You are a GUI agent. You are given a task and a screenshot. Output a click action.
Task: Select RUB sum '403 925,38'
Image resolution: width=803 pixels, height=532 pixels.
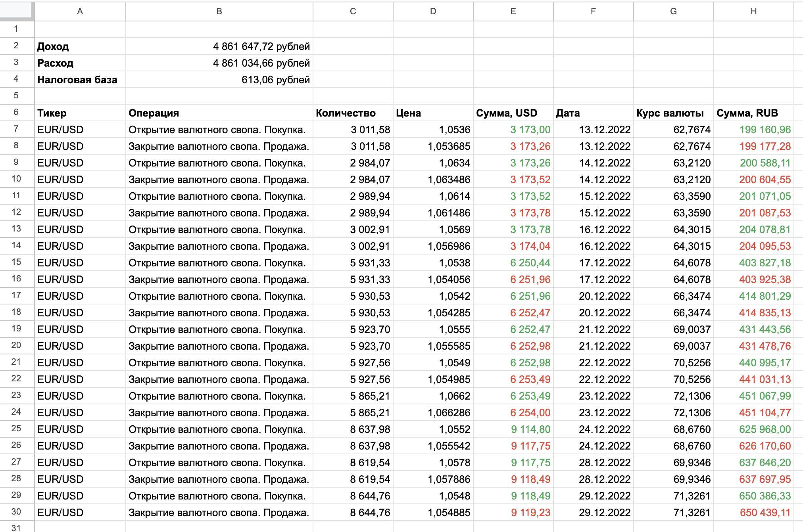click(754, 279)
